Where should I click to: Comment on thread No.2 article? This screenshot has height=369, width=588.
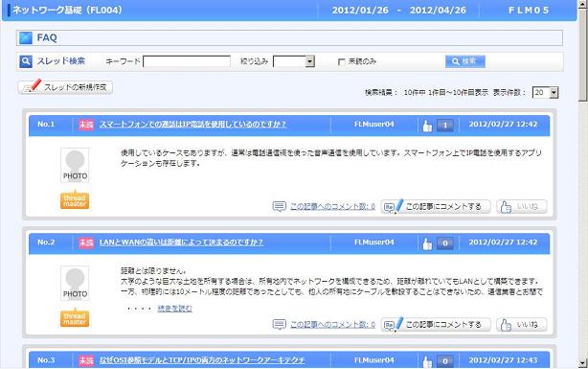[436, 325]
